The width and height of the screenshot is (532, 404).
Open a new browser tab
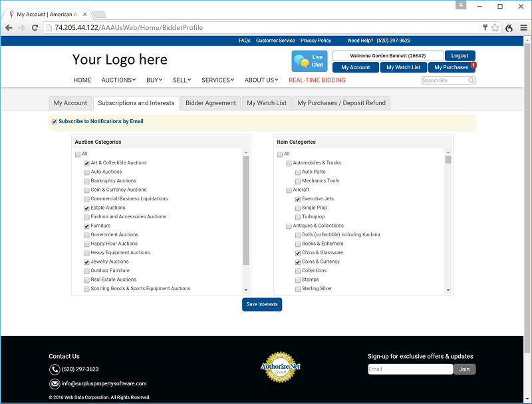pos(99,14)
